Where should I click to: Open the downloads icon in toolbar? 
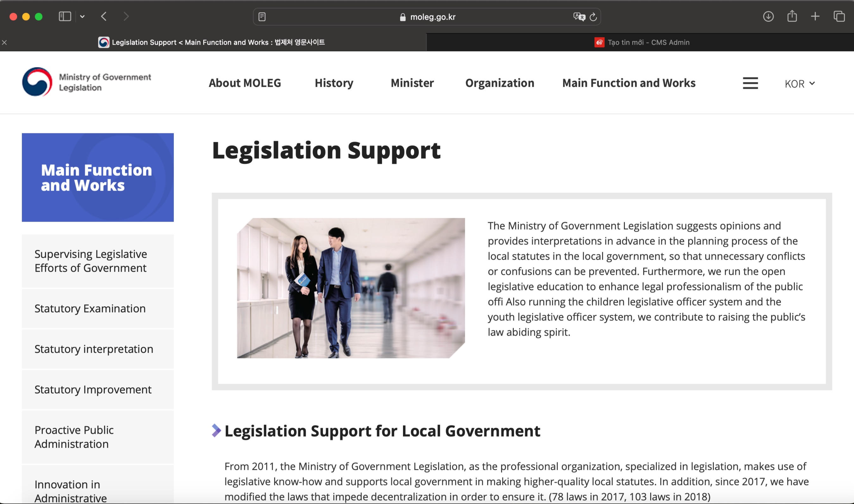click(768, 16)
